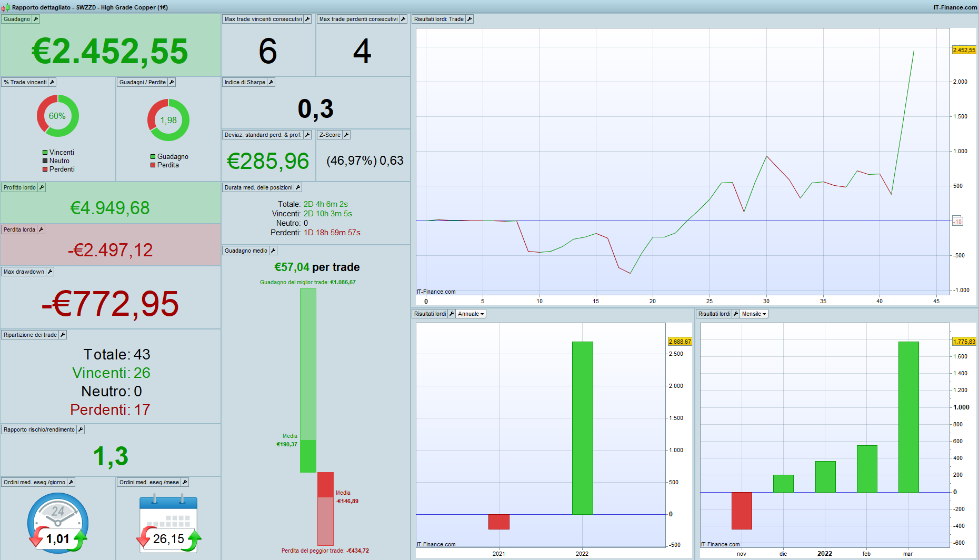
Task: Click the 1,98 gain/loss donut chart
Action: [x=168, y=120]
